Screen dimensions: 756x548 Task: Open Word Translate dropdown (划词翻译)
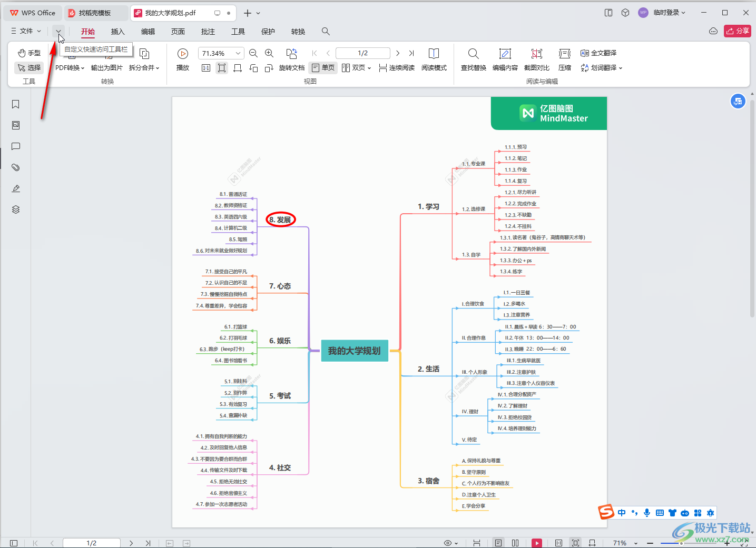pos(602,68)
